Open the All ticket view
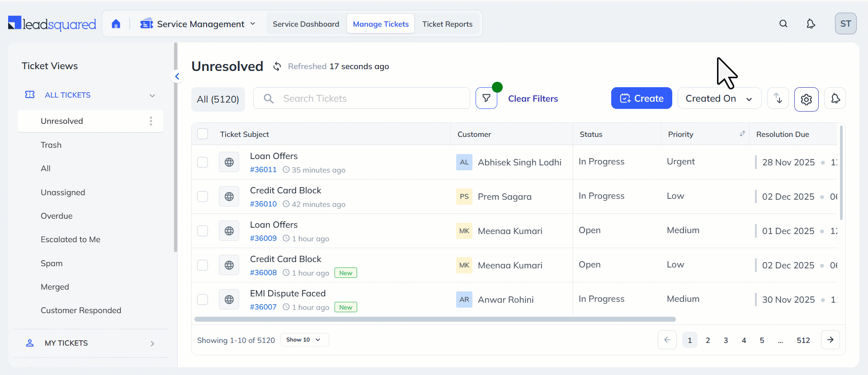The image size is (868, 375). tap(46, 169)
